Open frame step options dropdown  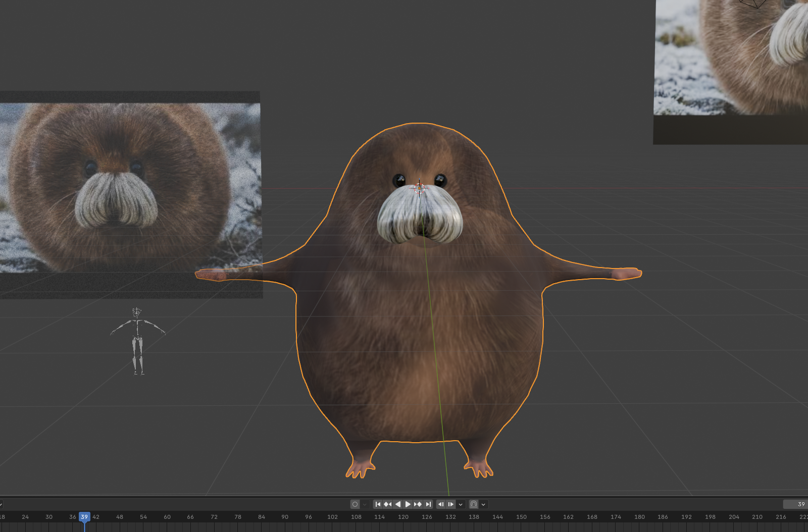click(461, 504)
